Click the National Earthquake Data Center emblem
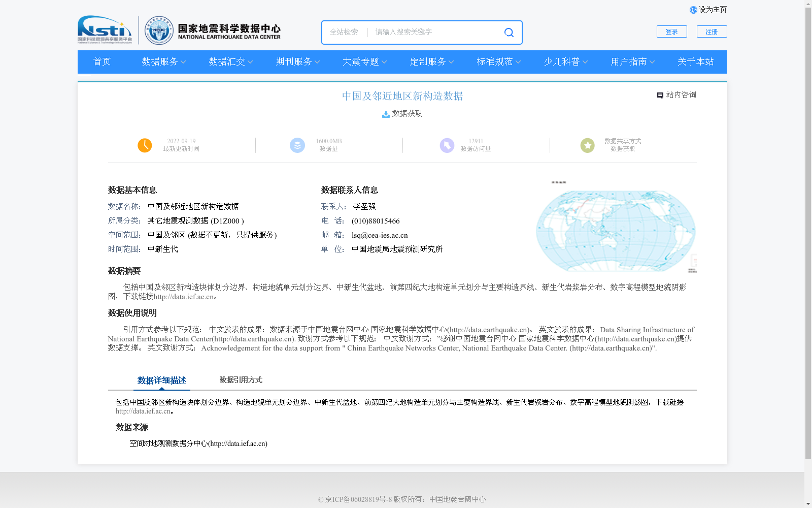This screenshot has height=508, width=812. click(x=159, y=30)
